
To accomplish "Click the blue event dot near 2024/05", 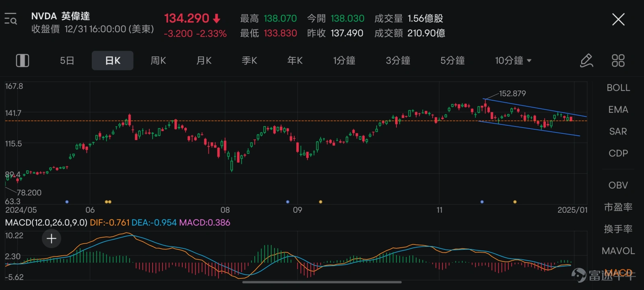I will [x=67, y=202].
